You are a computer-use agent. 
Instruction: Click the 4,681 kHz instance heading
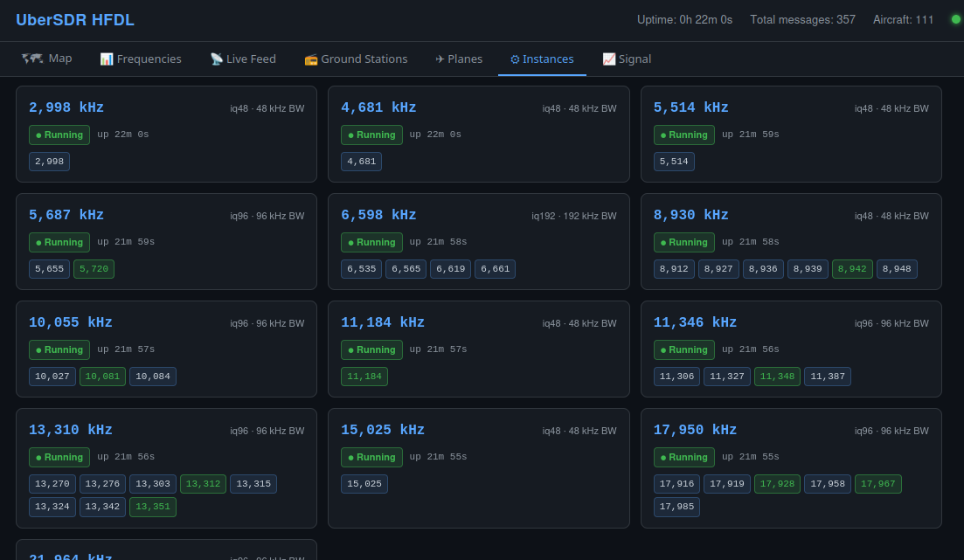378,107
